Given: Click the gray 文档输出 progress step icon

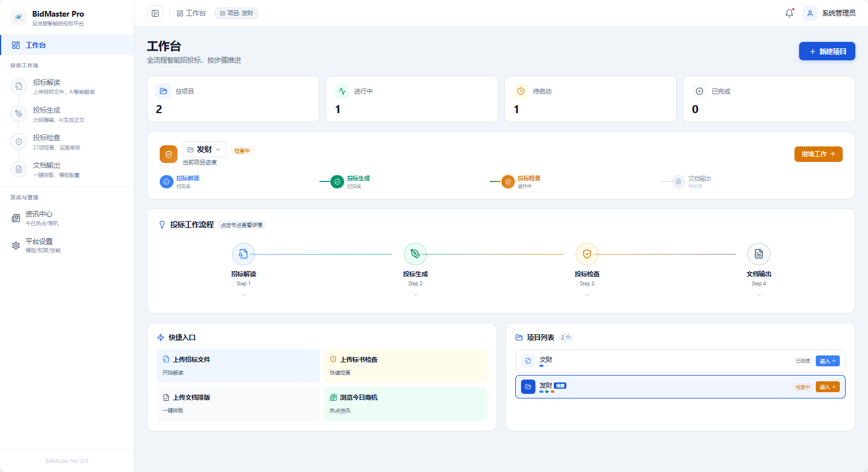Looking at the screenshot, I should pyautogui.click(x=678, y=181).
